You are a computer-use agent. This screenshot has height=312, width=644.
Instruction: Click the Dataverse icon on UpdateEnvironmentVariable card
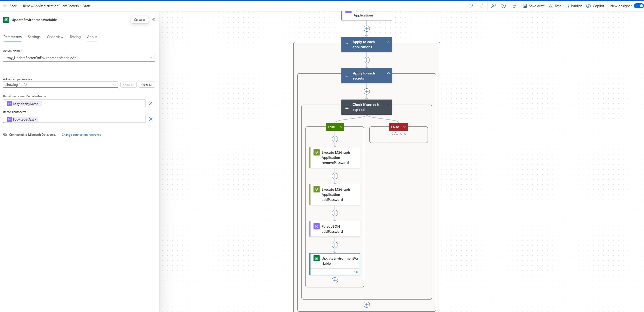(317, 258)
